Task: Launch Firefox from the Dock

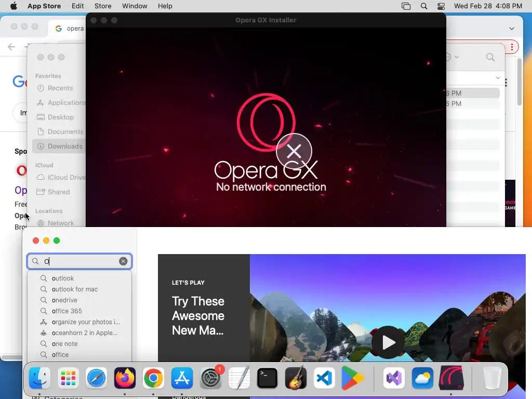Action: (125, 378)
